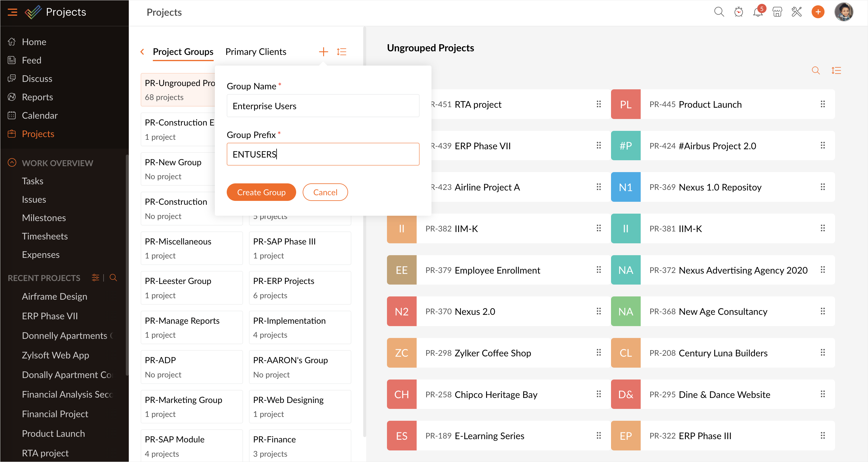Open Reports in the sidebar
This screenshot has width=868, height=462.
point(37,97)
